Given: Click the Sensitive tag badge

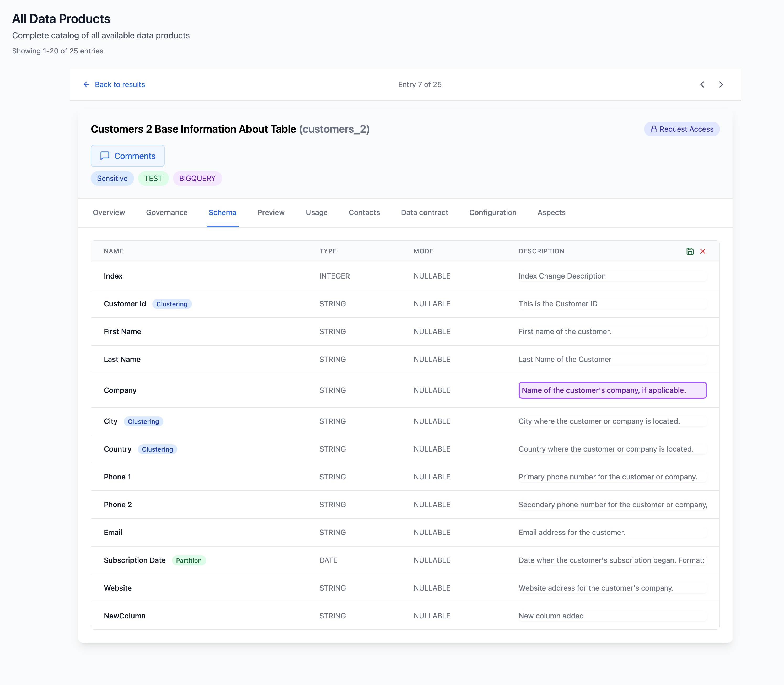Looking at the screenshot, I should (112, 179).
